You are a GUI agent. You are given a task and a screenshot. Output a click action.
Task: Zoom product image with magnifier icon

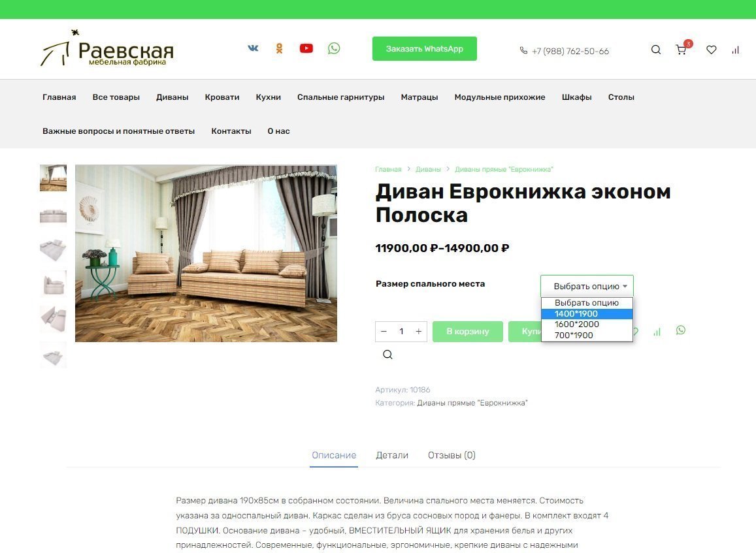point(387,355)
